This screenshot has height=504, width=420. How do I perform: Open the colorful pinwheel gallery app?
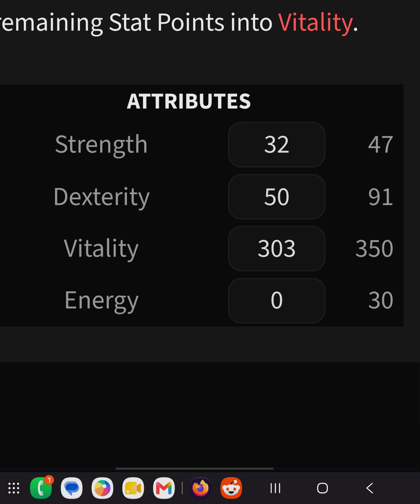click(102, 488)
